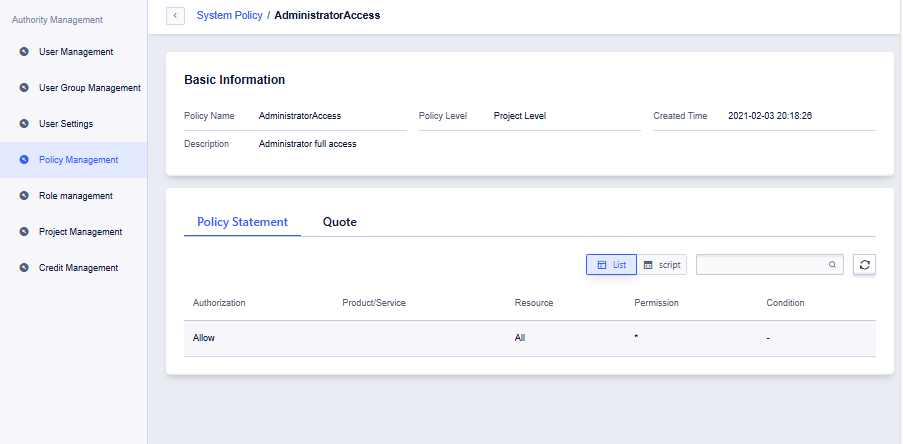
Task: Click the Project Level value
Action: pyautogui.click(x=520, y=116)
